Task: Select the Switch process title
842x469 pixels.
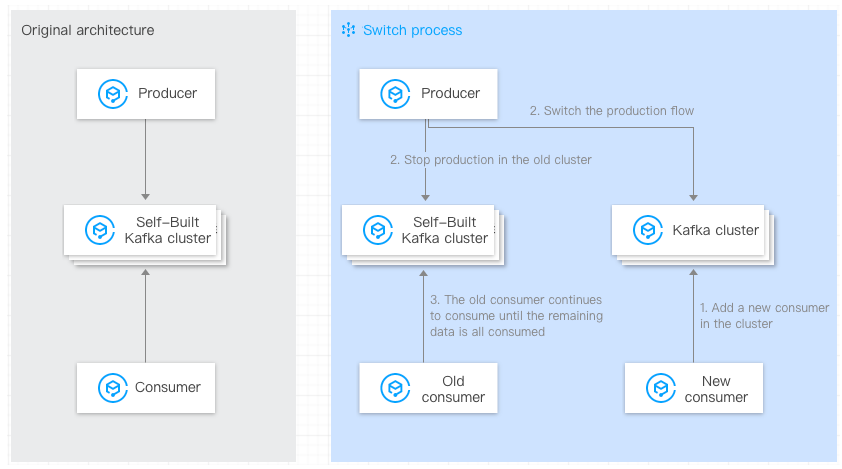Action: coord(412,30)
